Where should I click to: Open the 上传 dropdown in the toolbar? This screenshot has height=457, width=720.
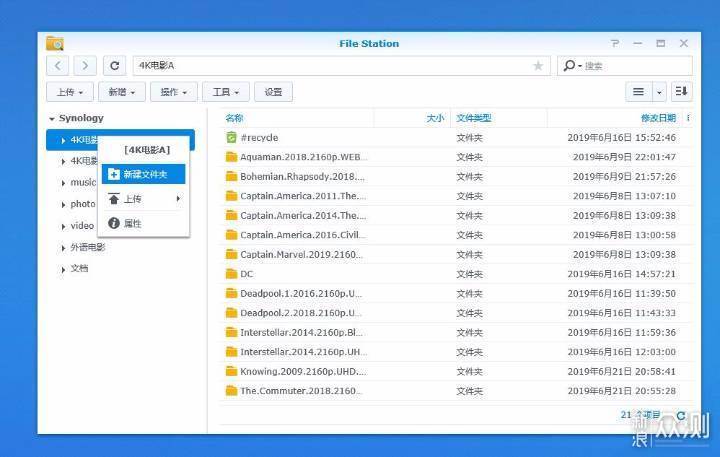(x=70, y=92)
